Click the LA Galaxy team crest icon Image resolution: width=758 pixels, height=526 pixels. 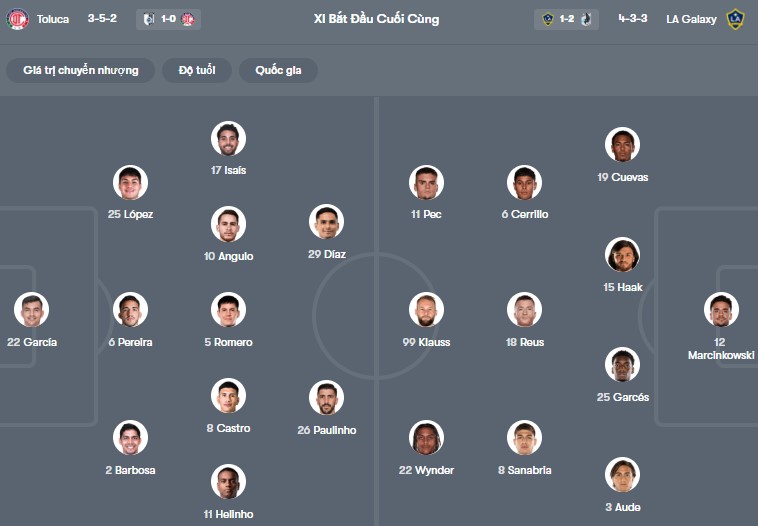pos(735,19)
